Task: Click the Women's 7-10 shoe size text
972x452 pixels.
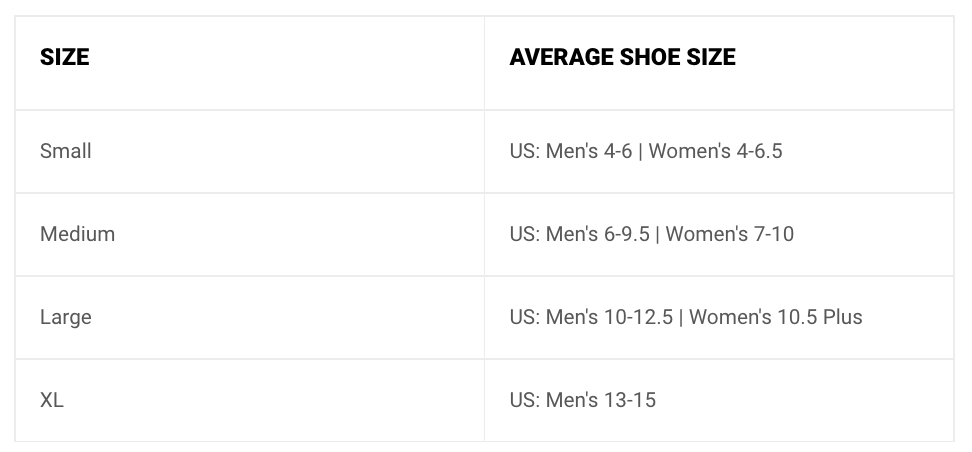Action: tap(730, 234)
